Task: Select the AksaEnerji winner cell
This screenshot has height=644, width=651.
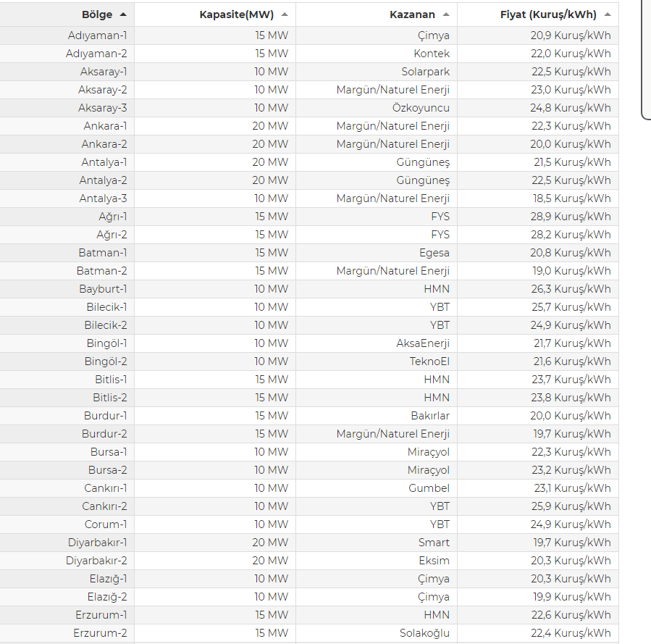Action: coord(377,343)
